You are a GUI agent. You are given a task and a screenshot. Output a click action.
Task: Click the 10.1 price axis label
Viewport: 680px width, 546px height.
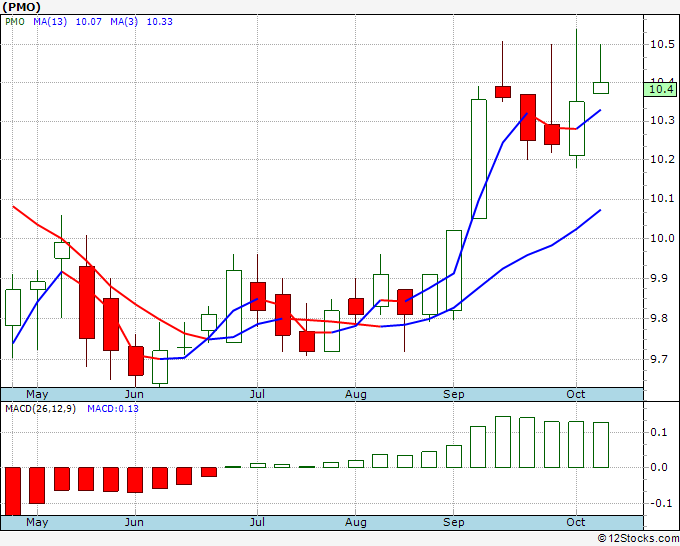coord(662,199)
